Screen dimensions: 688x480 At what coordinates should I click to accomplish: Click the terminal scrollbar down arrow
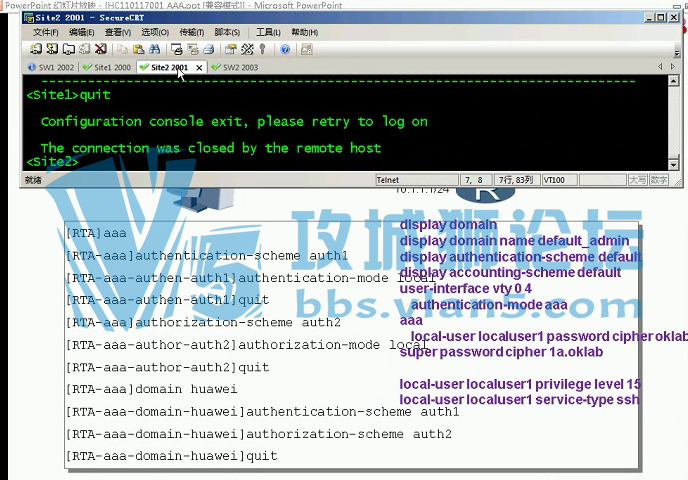coord(674,165)
